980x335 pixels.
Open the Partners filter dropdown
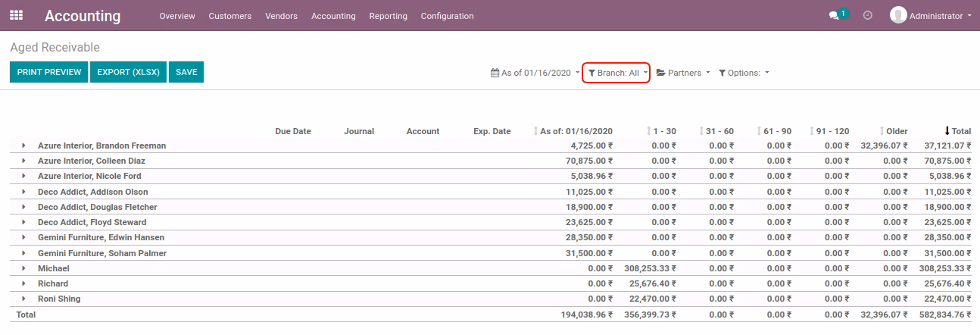pyautogui.click(x=683, y=73)
